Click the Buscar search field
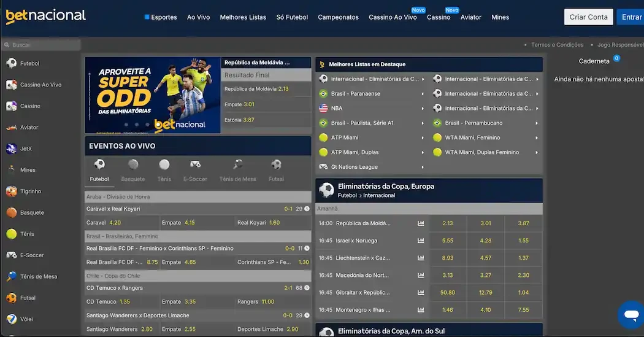This screenshot has height=337, width=644. click(43, 45)
